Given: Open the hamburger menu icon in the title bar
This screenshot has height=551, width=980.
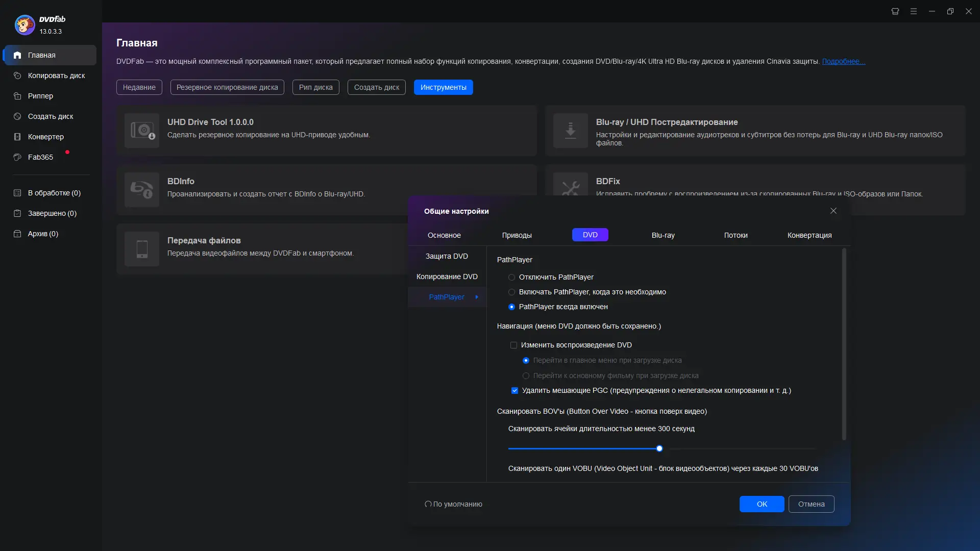Looking at the screenshot, I should click(x=914, y=11).
